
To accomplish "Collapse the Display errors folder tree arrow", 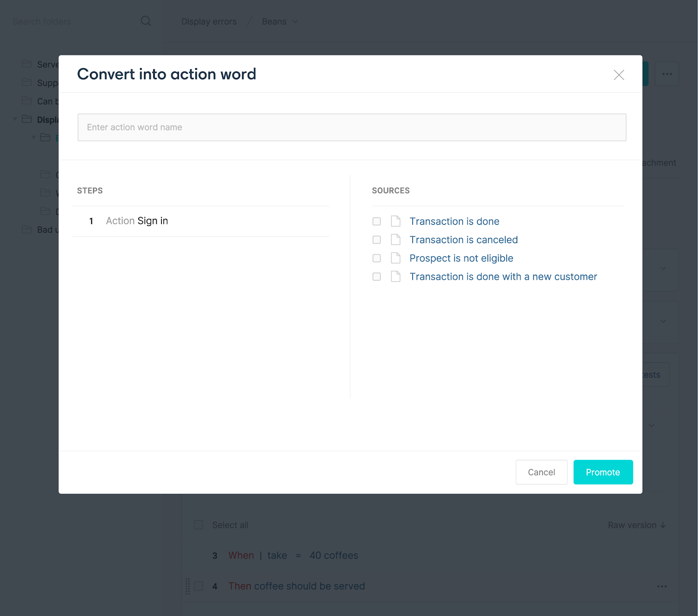I will (15, 119).
